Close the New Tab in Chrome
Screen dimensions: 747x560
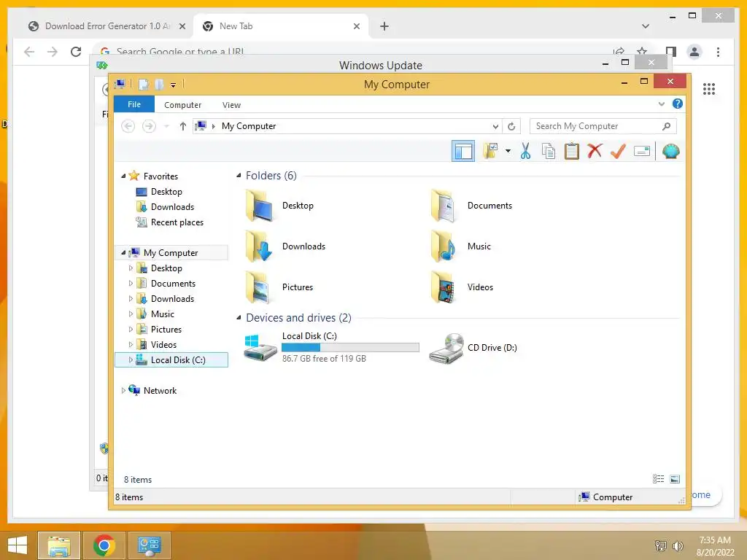pos(356,26)
